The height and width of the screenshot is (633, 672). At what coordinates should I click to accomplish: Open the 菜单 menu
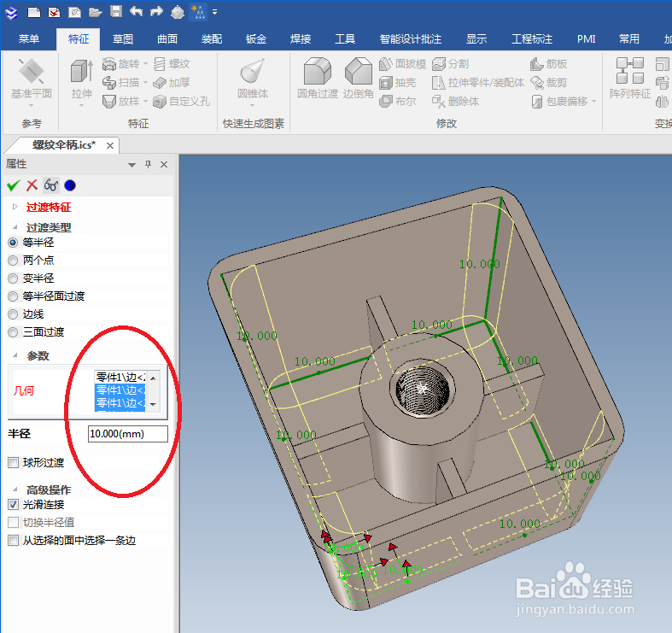[29, 39]
